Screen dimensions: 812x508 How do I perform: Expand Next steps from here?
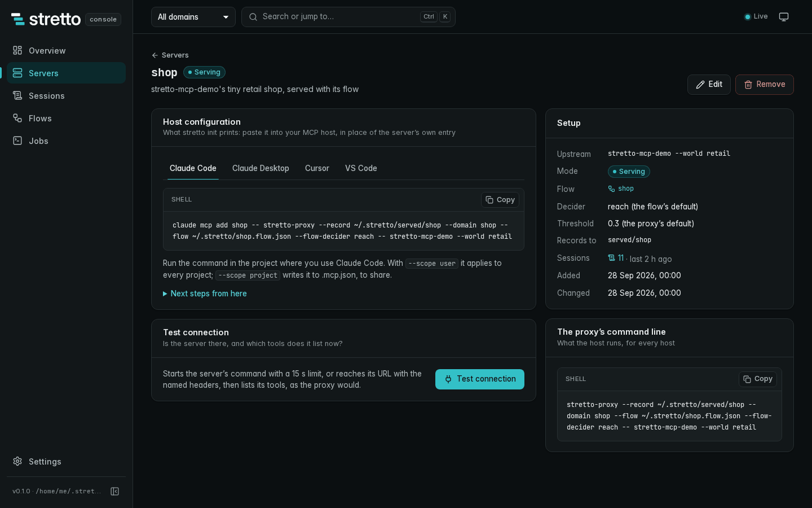point(205,294)
